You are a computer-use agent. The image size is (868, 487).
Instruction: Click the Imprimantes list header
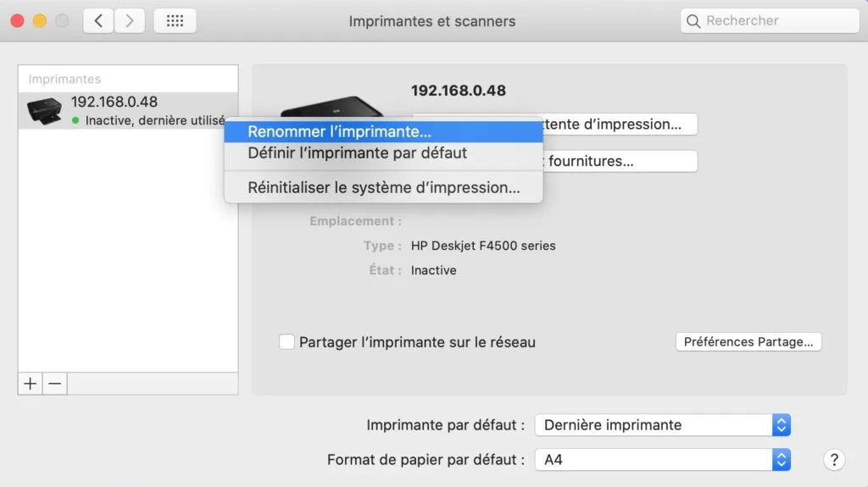[64, 79]
